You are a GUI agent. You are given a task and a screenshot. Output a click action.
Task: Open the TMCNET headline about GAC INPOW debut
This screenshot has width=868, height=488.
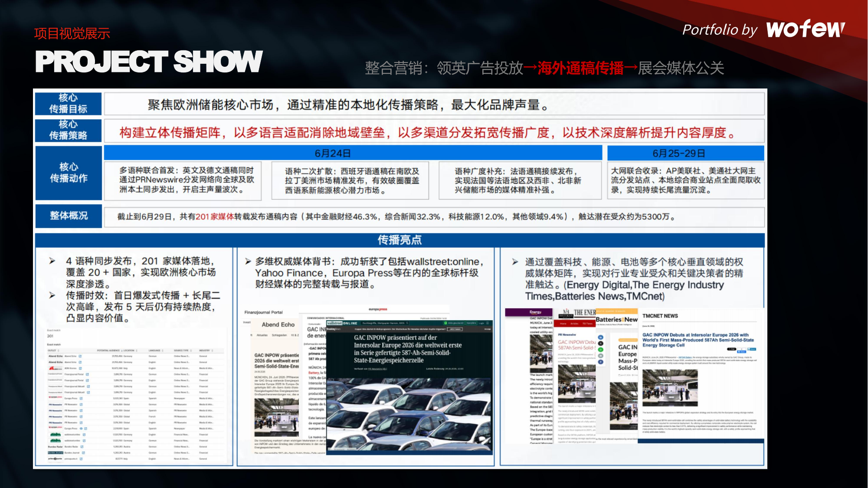tap(698, 340)
